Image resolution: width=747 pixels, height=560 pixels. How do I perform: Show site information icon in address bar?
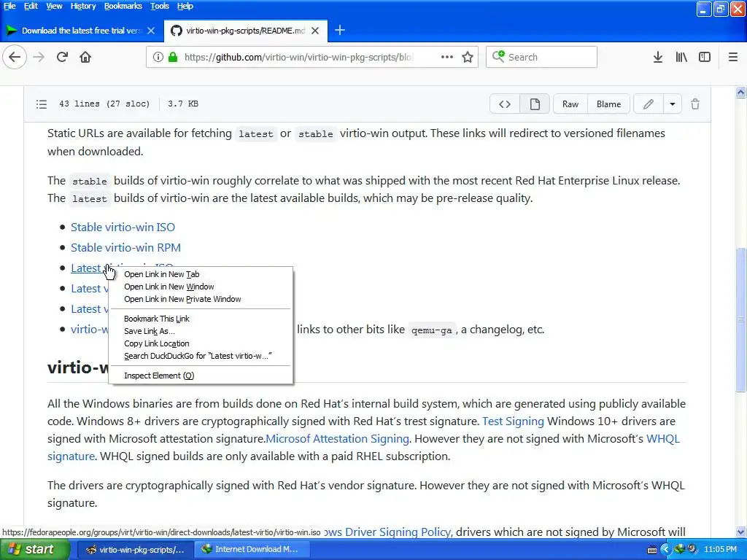[158, 57]
